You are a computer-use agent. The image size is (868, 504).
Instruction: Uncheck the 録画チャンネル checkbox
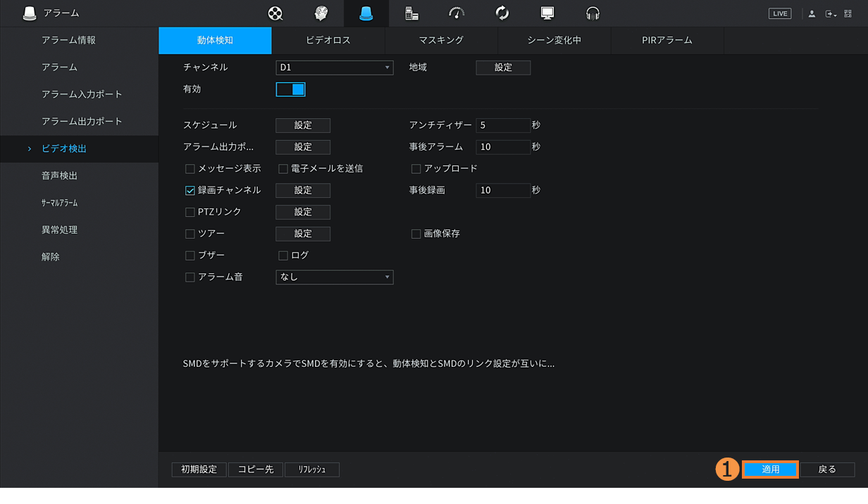click(x=190, y=190)
